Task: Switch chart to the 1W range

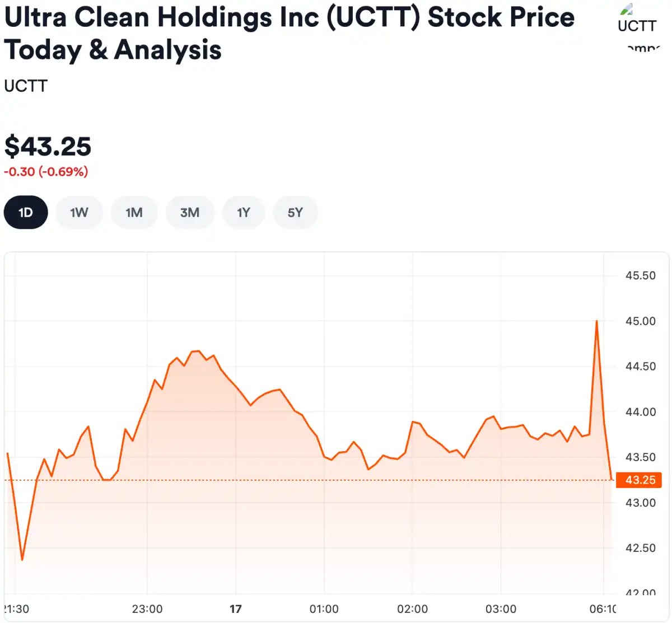Action: tap(79, 213)
